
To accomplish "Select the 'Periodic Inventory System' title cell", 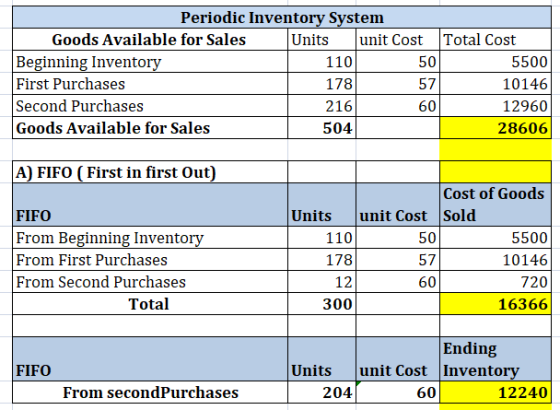I will (x=282, y=18).
